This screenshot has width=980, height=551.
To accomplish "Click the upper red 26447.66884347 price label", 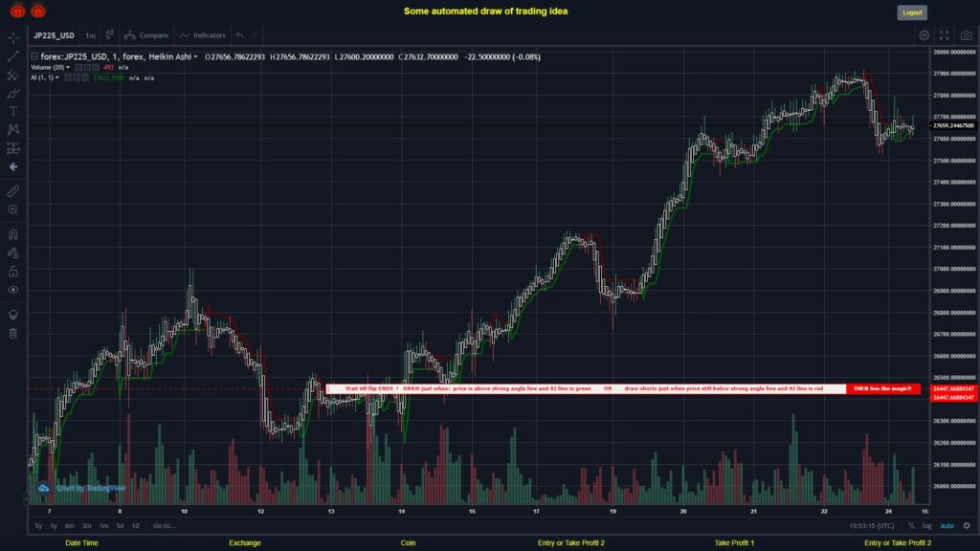I will click(x=953, y=388).
